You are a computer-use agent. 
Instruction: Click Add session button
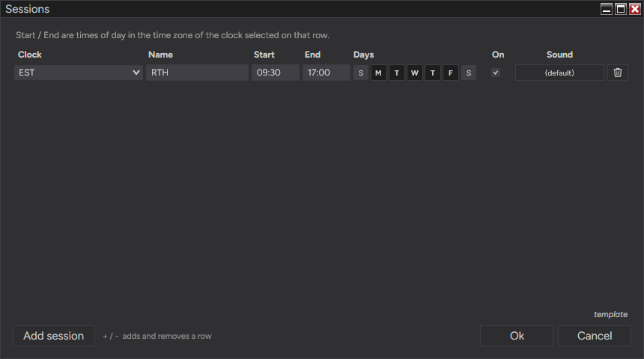54,336
